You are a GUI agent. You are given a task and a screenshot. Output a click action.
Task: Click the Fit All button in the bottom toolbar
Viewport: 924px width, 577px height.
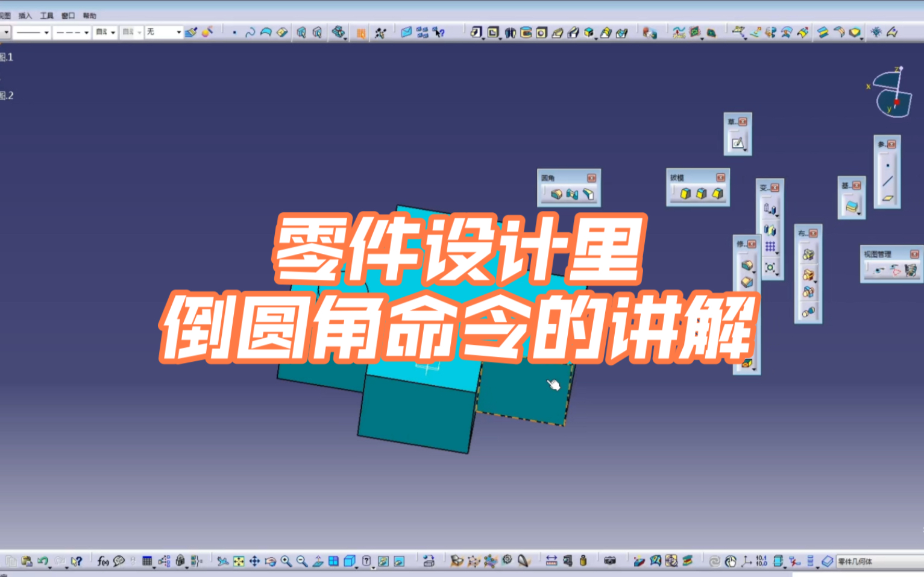[237, 561]
